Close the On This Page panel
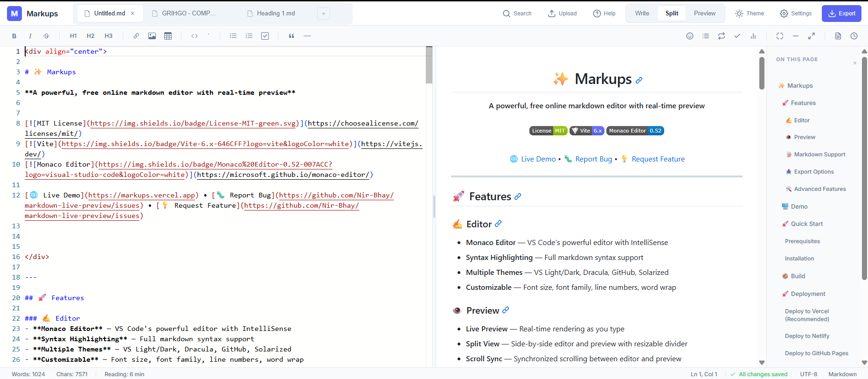 click(855, 63)
